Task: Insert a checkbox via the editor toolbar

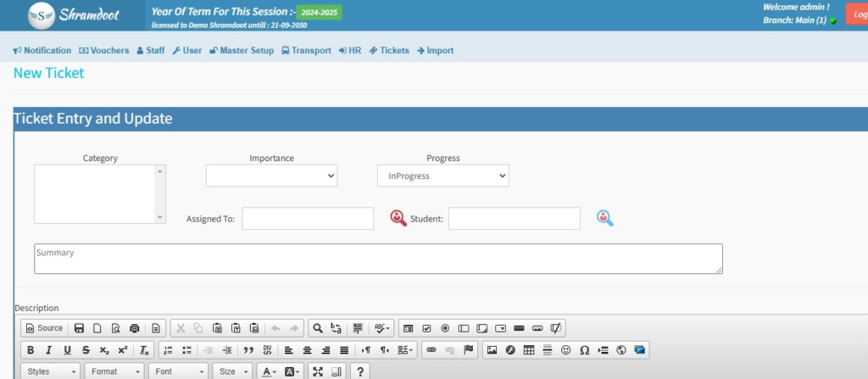Action: tap(426, 328)
